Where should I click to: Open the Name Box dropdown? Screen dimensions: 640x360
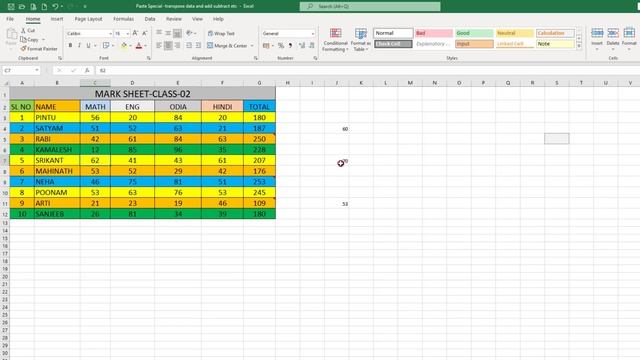pos(37,70)
